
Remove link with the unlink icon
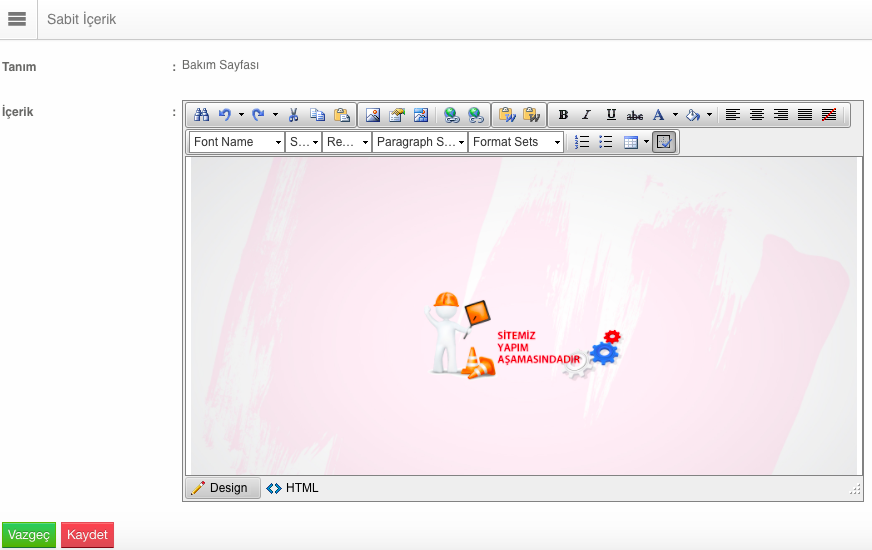(475, 115)
